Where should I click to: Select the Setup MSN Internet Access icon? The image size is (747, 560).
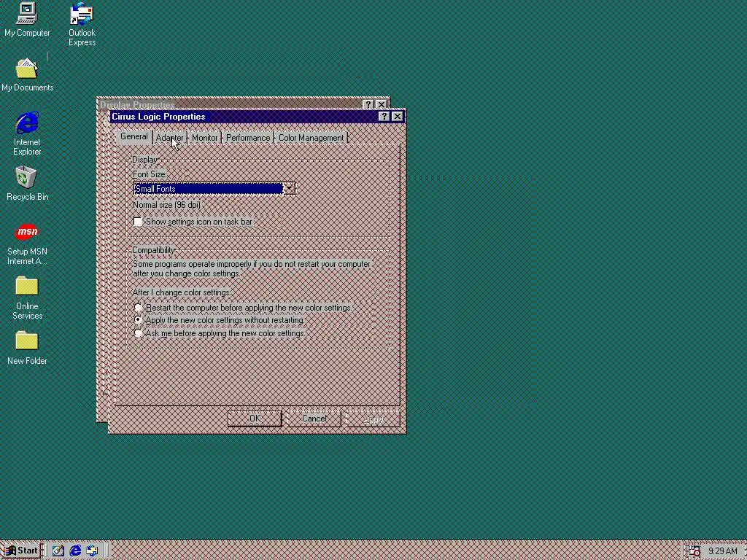[x=27, y=244]
